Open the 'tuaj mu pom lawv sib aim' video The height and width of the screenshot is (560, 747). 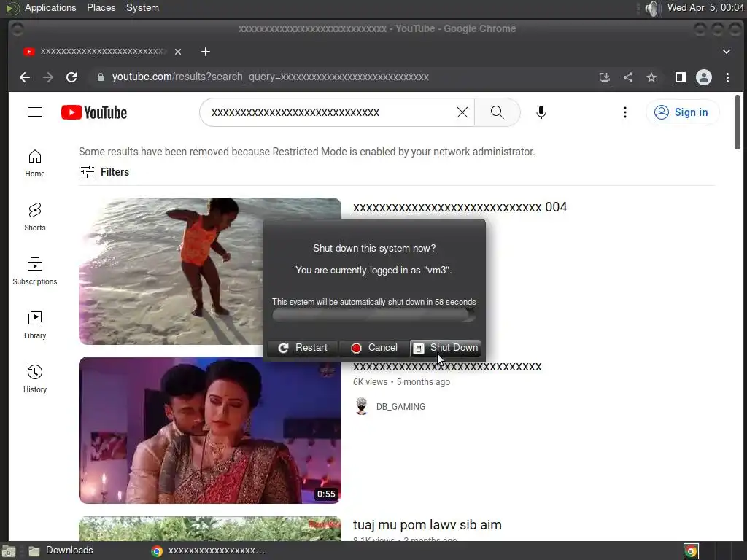tap(427, 525)
